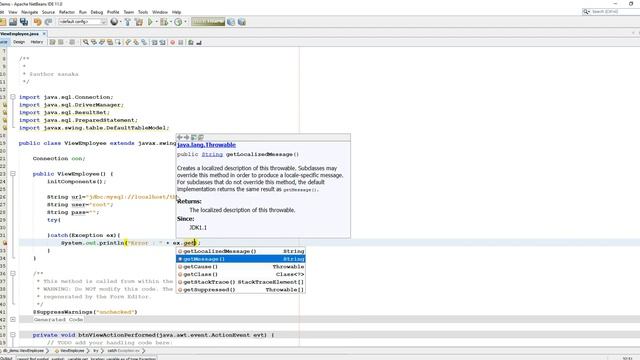
Task: Click the Undo toolbar icon
Action: pyautogui.click(x=38, y=22)
